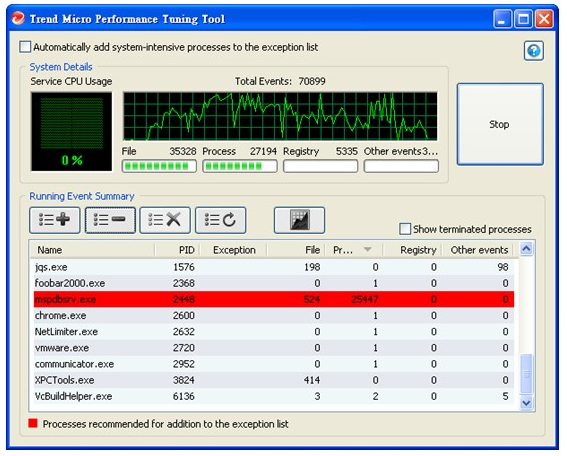This screenshot has height=456, width=567.
Task: Click the red legend square for recommended processes
Action: pyautogui.click(x=33, y=423)
